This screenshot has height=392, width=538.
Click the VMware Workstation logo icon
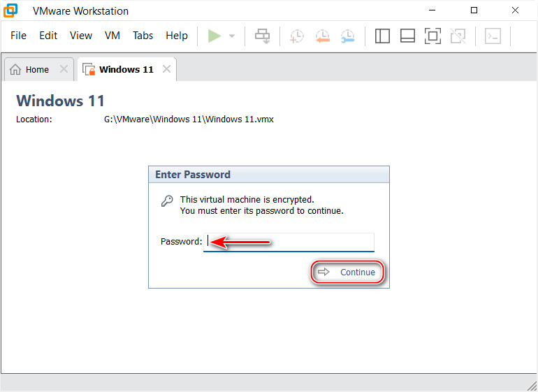point(10,10)
